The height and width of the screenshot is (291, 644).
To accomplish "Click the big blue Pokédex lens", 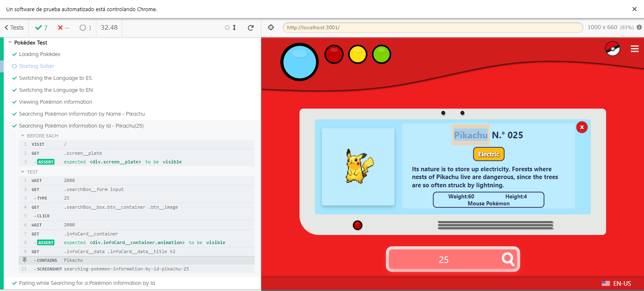I will pyautogui.click(x=300, y=62).
